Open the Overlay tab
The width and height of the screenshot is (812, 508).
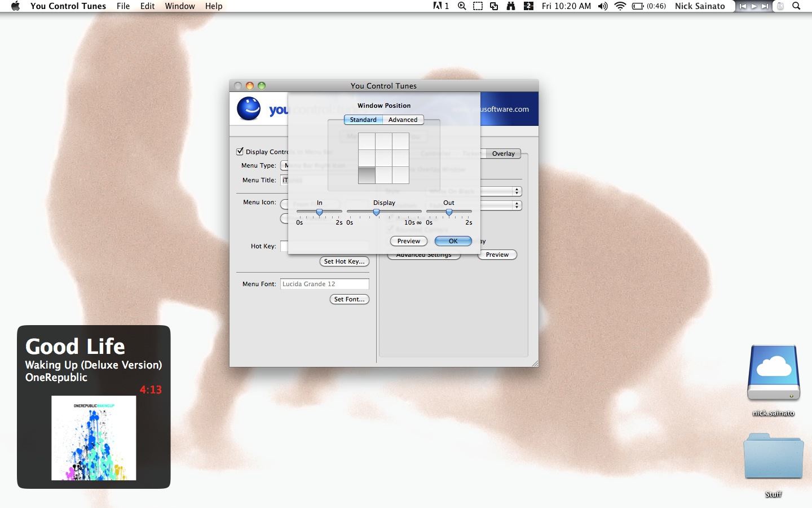[503, 154]
